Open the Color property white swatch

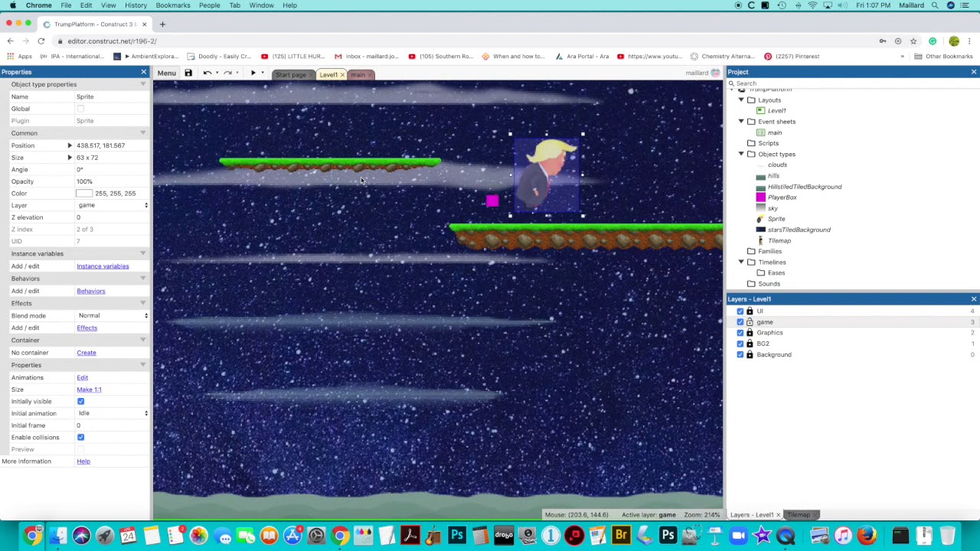tap(84, 194)
